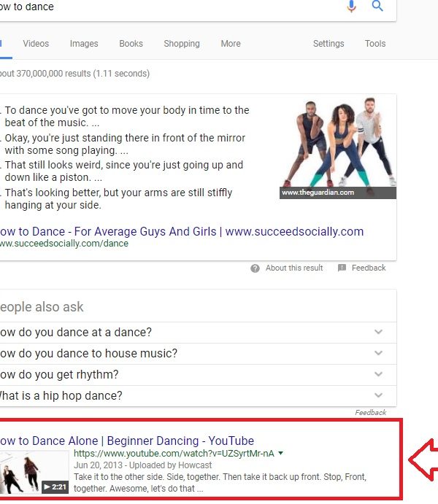Click the blue search magnifier icon
Image resolution: width=438 pixels, height=504 pixels.
tap(377, 5)
